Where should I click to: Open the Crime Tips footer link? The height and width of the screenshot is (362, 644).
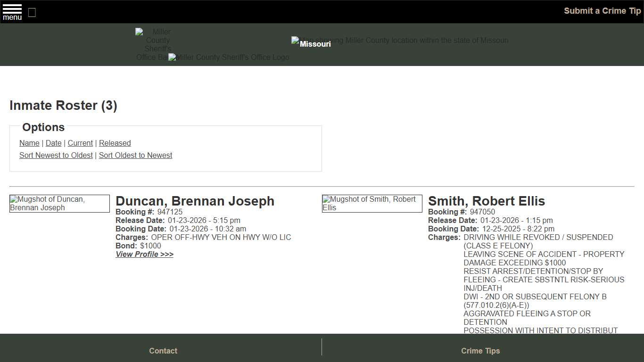coord(480,351)
